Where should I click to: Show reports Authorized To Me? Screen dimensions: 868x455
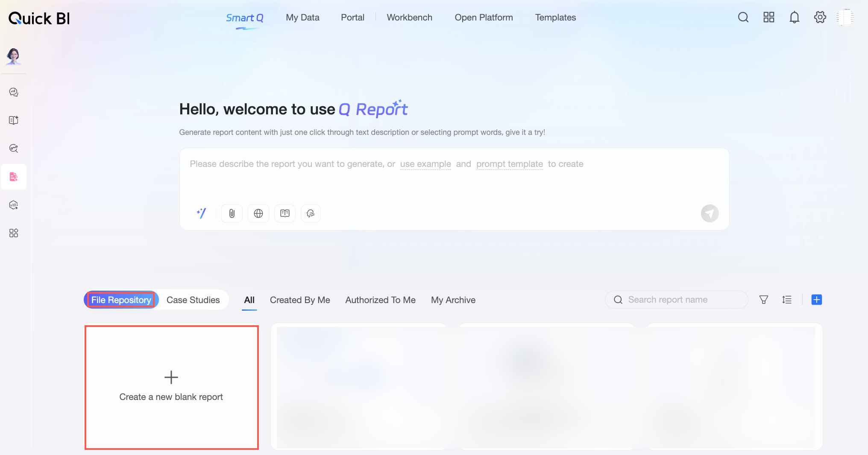coord(381,300)
